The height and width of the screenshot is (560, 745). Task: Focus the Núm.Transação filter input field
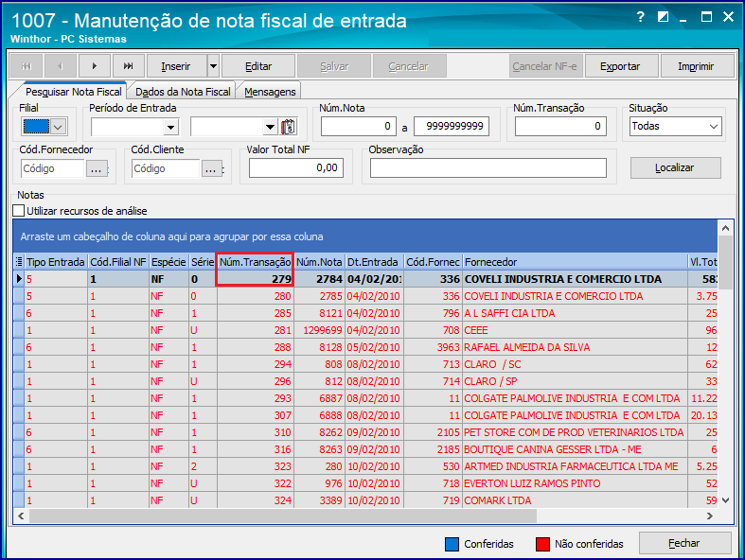click(x=560, y=127)
